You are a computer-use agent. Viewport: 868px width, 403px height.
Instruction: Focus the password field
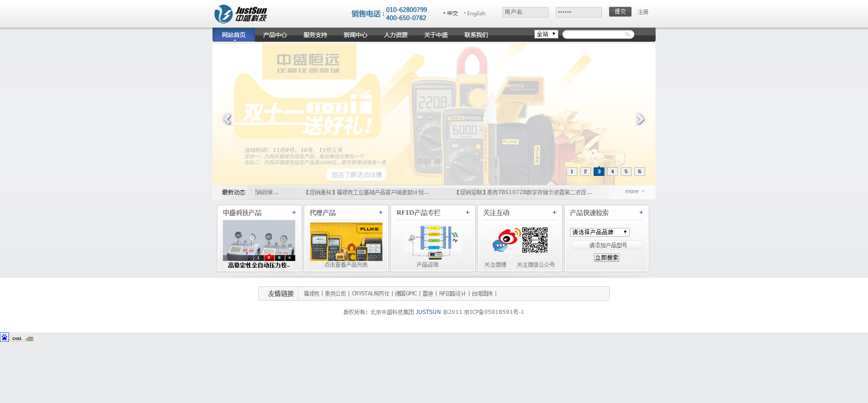coord(579,12)
